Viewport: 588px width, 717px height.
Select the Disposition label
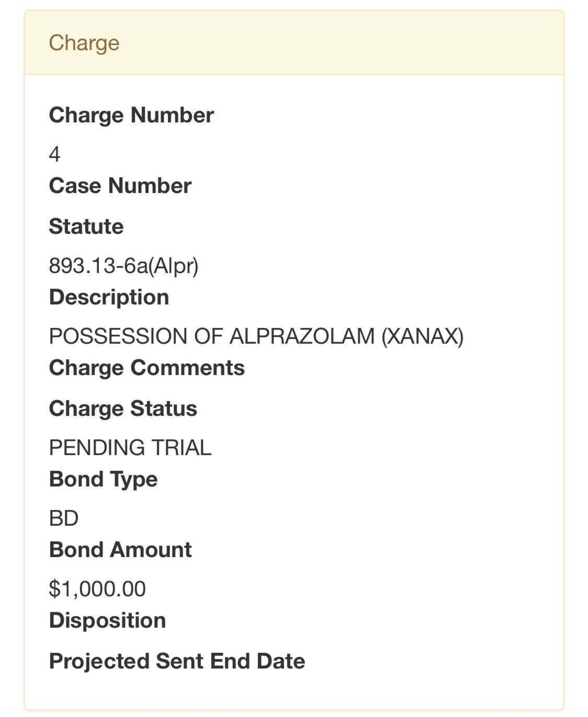coord(107,621)
